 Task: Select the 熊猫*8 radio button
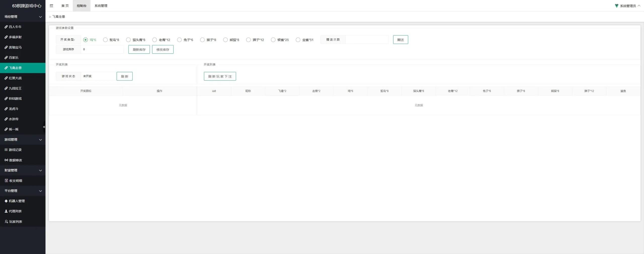click(x=225, y=40)
